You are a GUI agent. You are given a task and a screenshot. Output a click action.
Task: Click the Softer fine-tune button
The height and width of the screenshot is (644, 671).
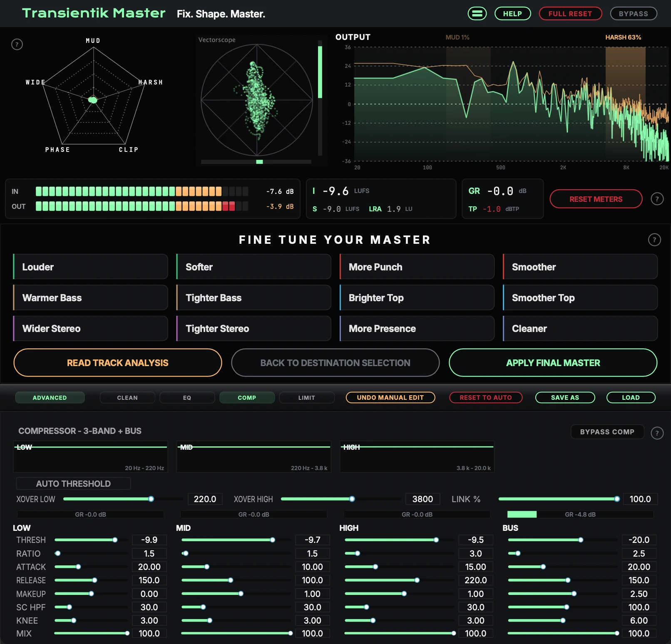[253, 267]
